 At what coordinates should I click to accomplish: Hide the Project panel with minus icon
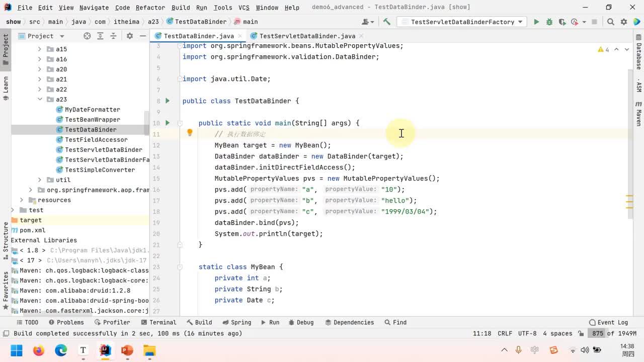(143, 36)
